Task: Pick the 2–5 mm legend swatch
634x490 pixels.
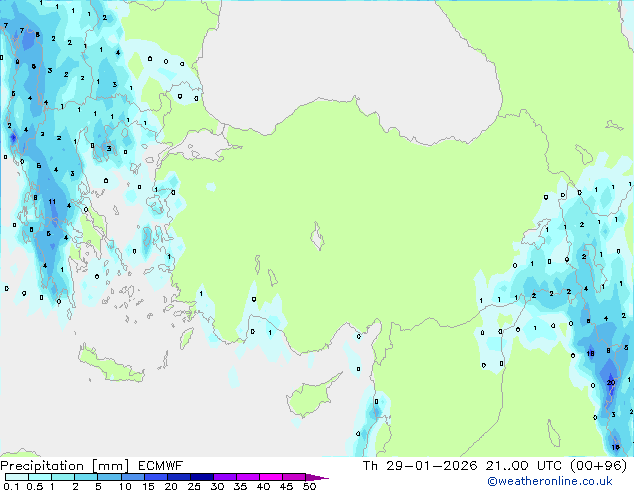Action: pyautogui.click(x=86, y=477)
